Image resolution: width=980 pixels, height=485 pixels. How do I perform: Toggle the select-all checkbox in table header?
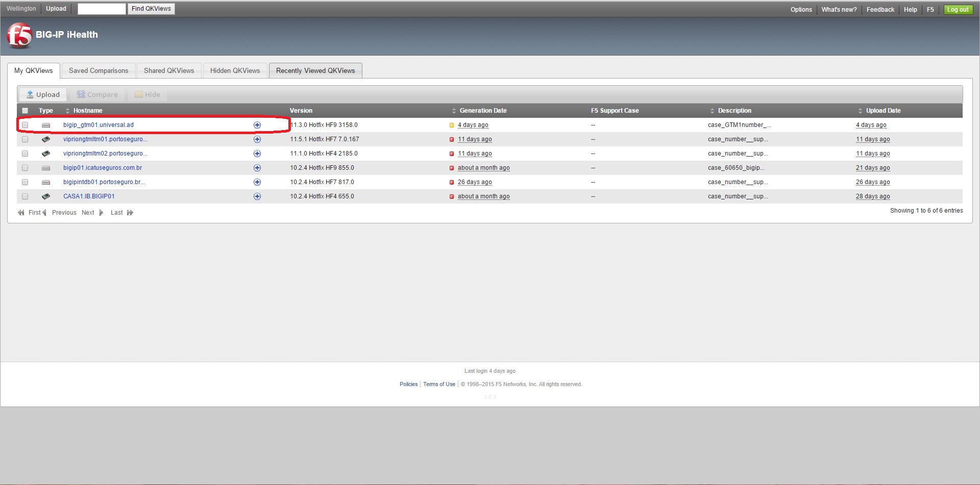tap(25, 111)
